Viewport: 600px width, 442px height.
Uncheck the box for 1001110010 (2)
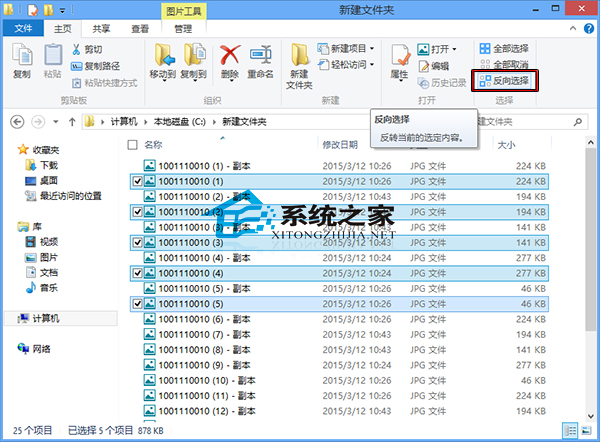click(x=137, y=212)
